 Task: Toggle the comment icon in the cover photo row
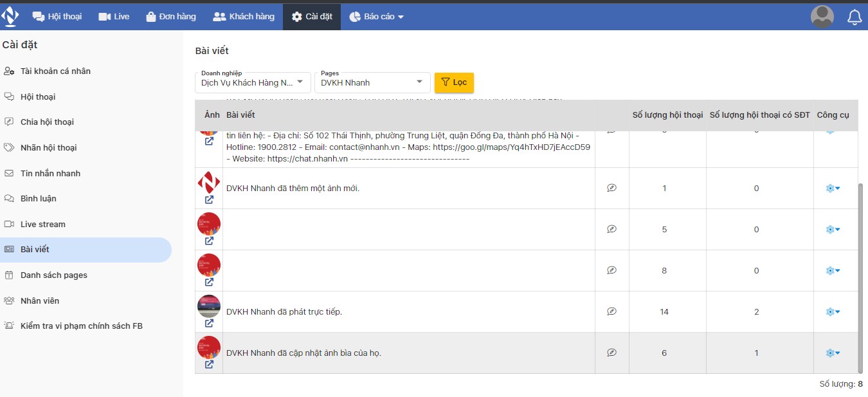(x=611, y=353)
